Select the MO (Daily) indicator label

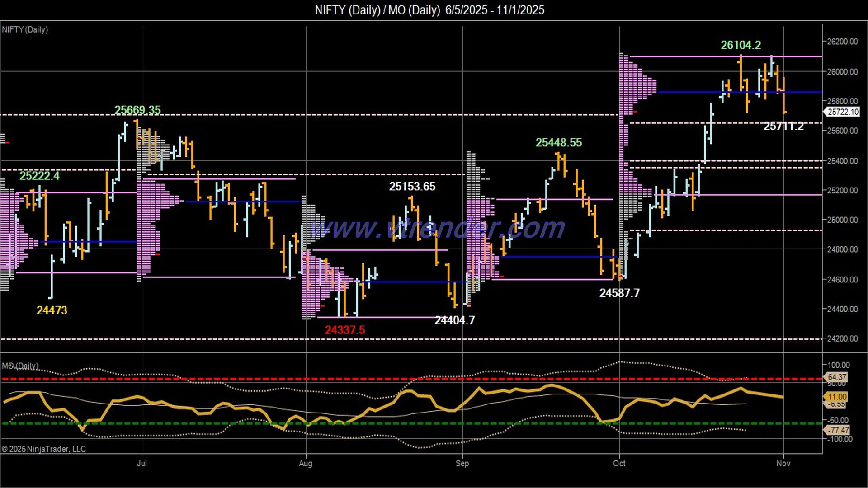pos(20,365)
